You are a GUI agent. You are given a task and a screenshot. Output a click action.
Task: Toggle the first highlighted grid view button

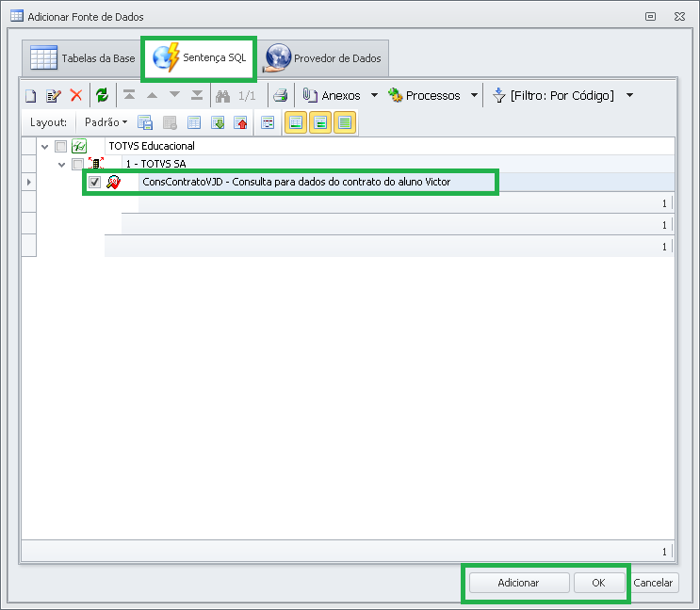(296, 122)
